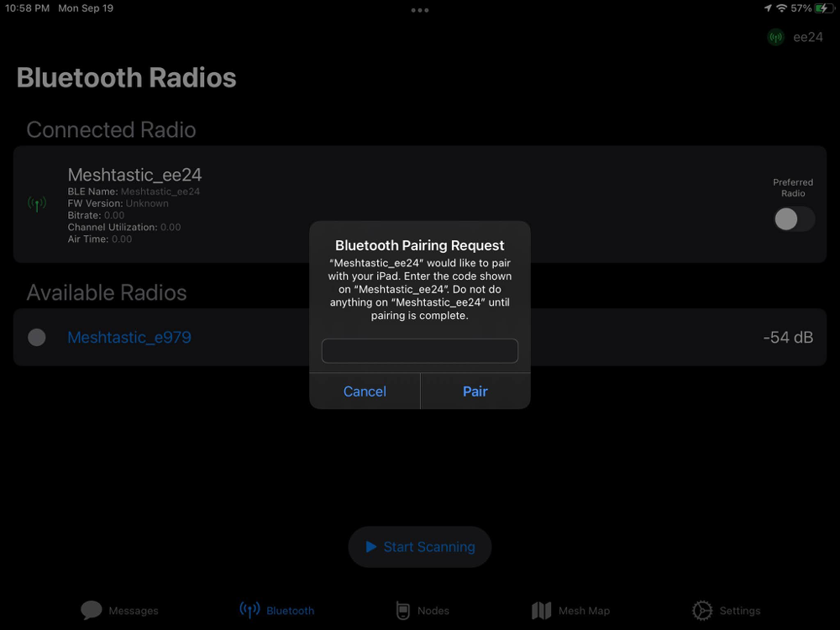Click the Air Time: 0.00 line
The width and height of the screenshot is (840, 630).
100,239
